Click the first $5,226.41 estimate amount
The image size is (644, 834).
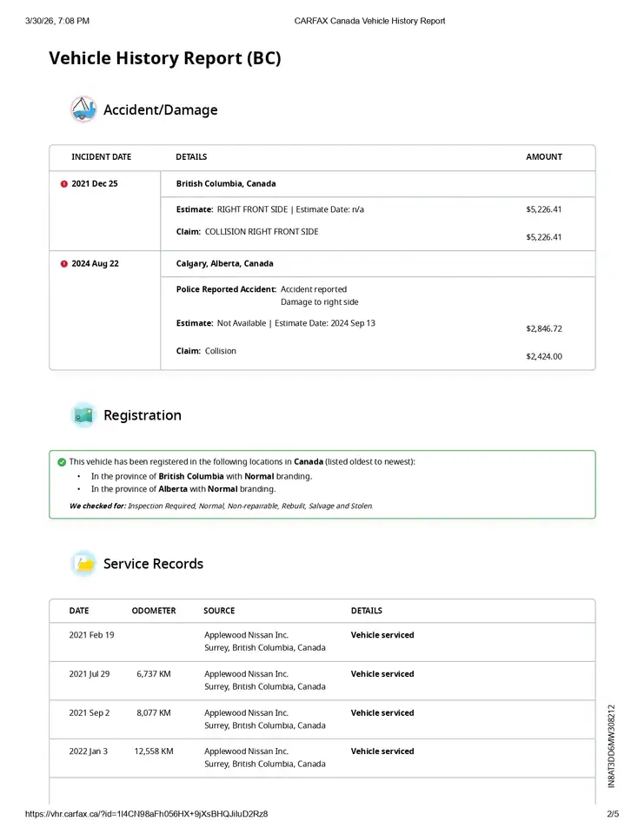pyautogui.click(x=543, y=209)
